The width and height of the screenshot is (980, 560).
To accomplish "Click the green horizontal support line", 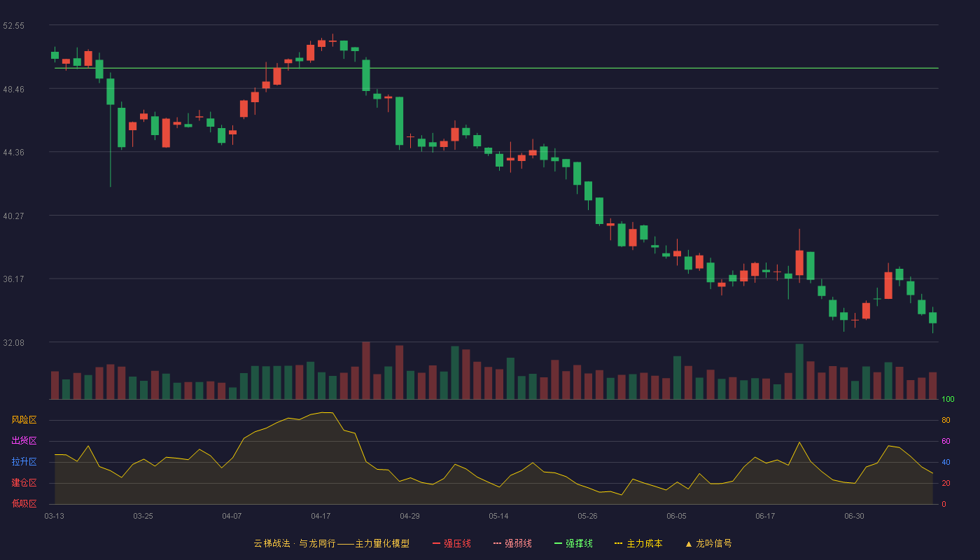I will pos(496,68).
